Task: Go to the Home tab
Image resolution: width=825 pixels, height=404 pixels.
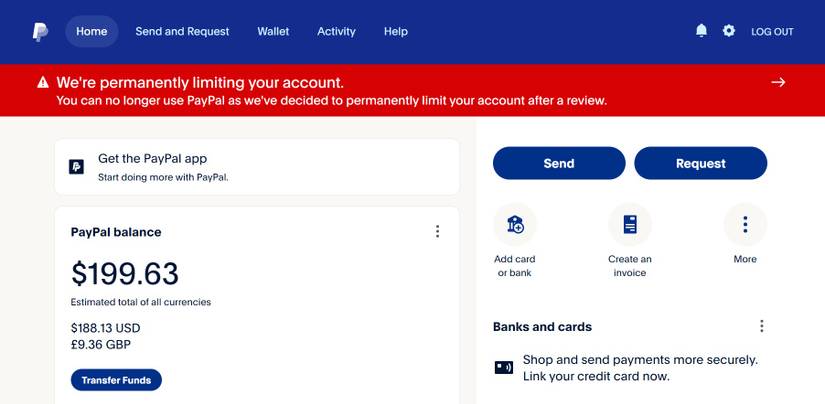Action: pos(92,31)
